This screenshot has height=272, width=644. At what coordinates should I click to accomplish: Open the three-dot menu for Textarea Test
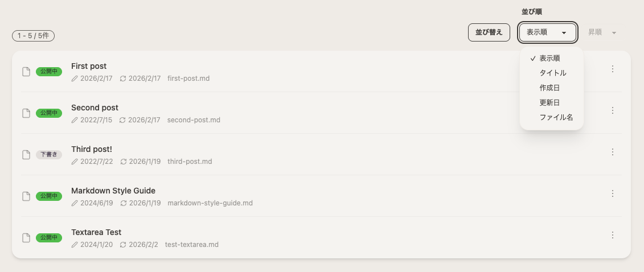[612, 235]
